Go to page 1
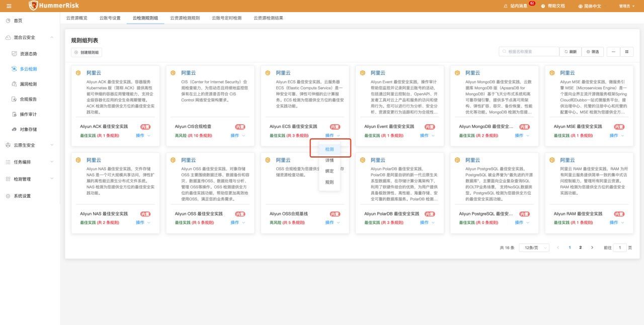The height and width of the screenshot is (325, 644). point(570,248)
